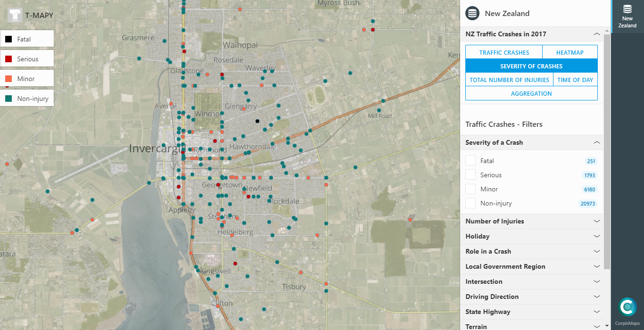This screenshot has height=330, width=644.
Task: Tick the Serious severity checkbox
Action: pyautogui.click(x=471, y=175)
